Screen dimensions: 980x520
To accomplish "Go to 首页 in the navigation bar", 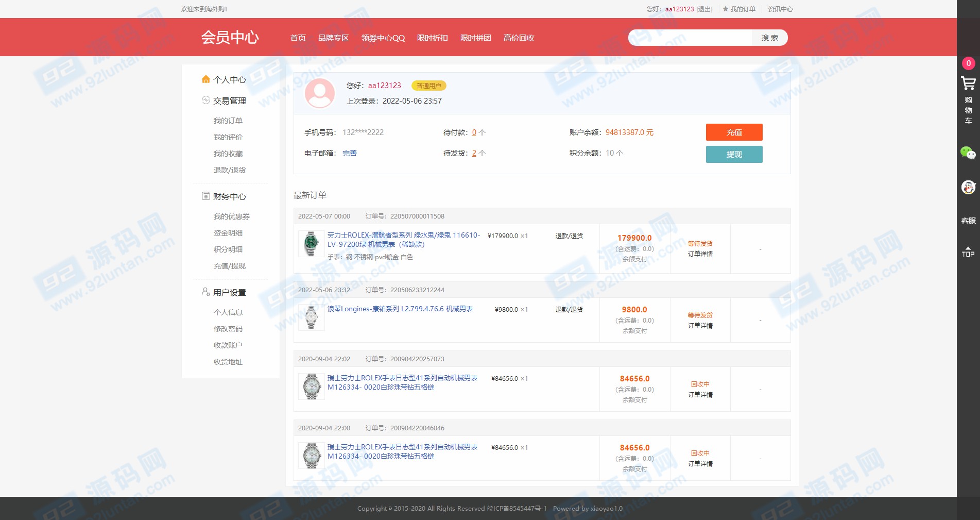I will [x=298, y=38].
